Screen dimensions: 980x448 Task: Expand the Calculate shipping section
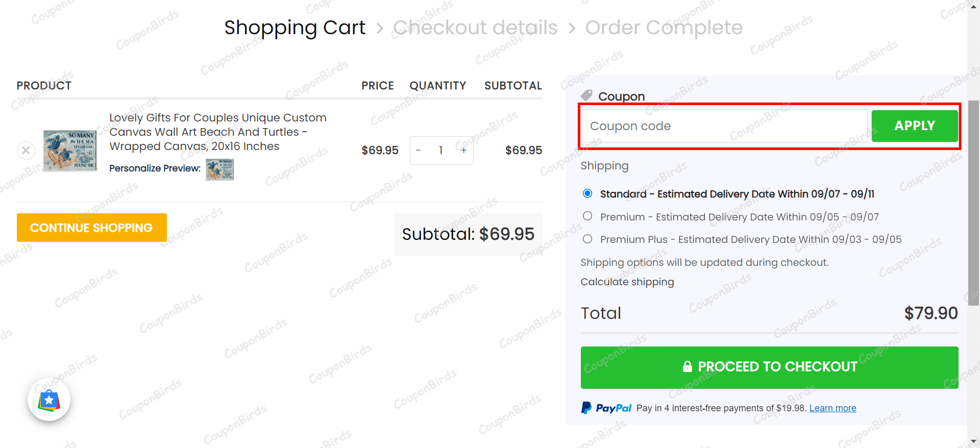627,282
